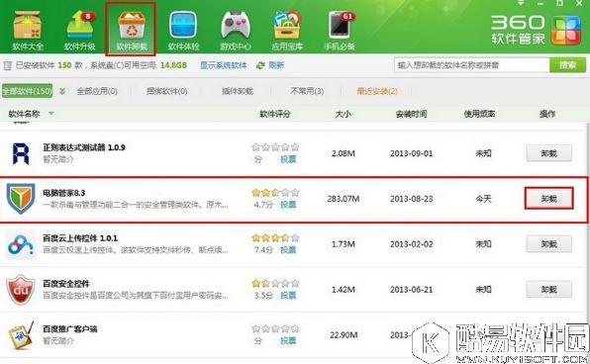Screen dimensions: 590x364
Task: Click the 2013-09-01 install date
Action: point(411,153)
